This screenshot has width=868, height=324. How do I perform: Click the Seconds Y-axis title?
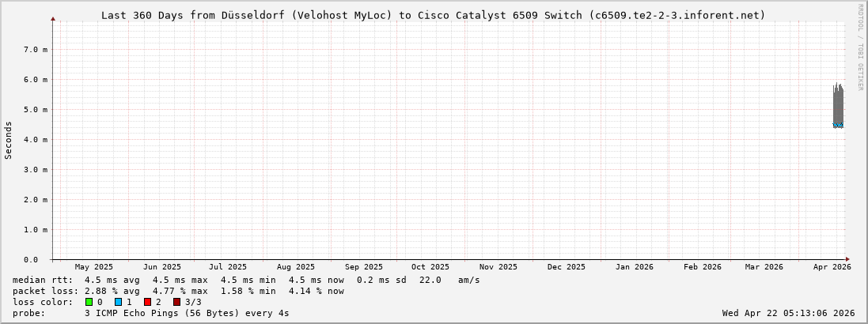coord(9,140)
